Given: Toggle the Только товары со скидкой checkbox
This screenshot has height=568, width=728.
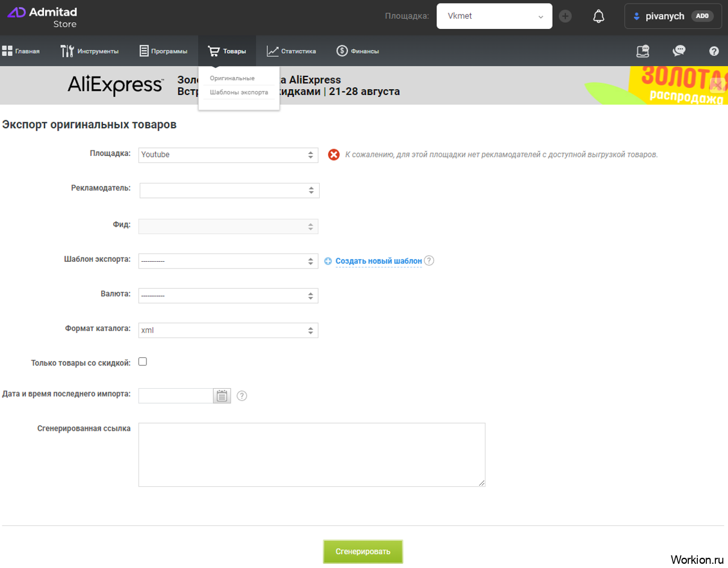Looking at the screenshot, I should coord(143,362).
